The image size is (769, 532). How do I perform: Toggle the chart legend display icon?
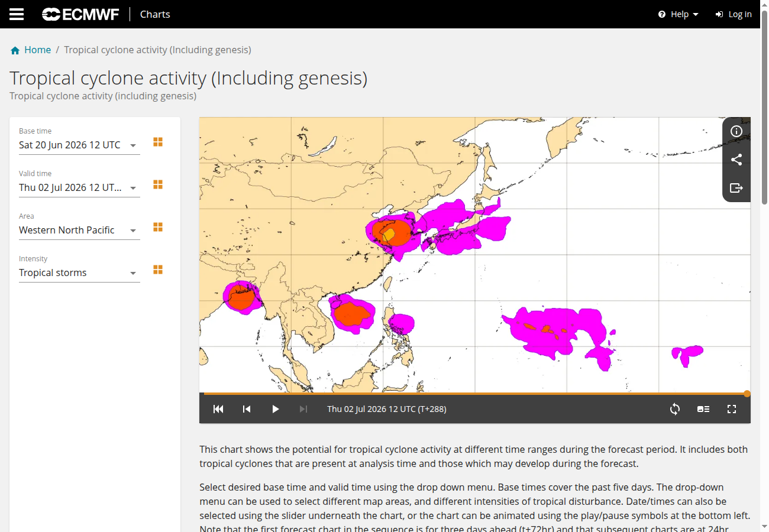click(703, 409)
